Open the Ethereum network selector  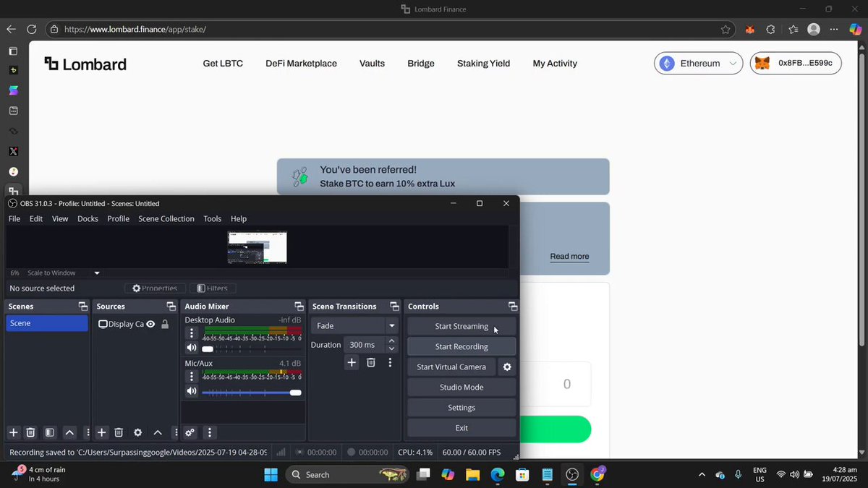pyautogui.click(x=699, y=63)
